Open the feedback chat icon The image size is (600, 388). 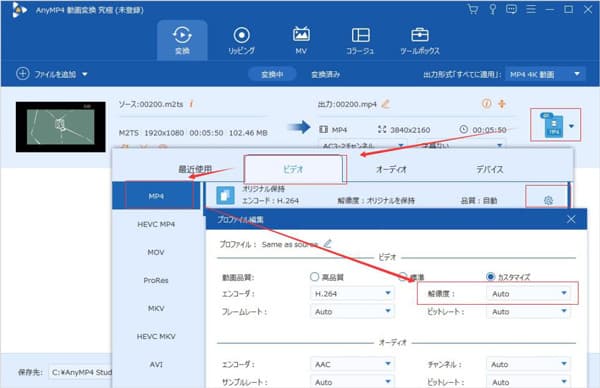(512, 9)
